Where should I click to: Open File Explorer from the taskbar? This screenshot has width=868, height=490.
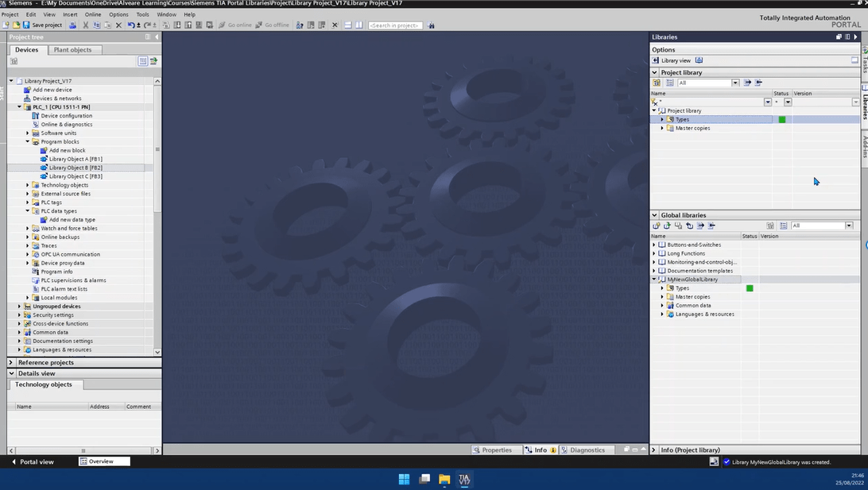444,479
